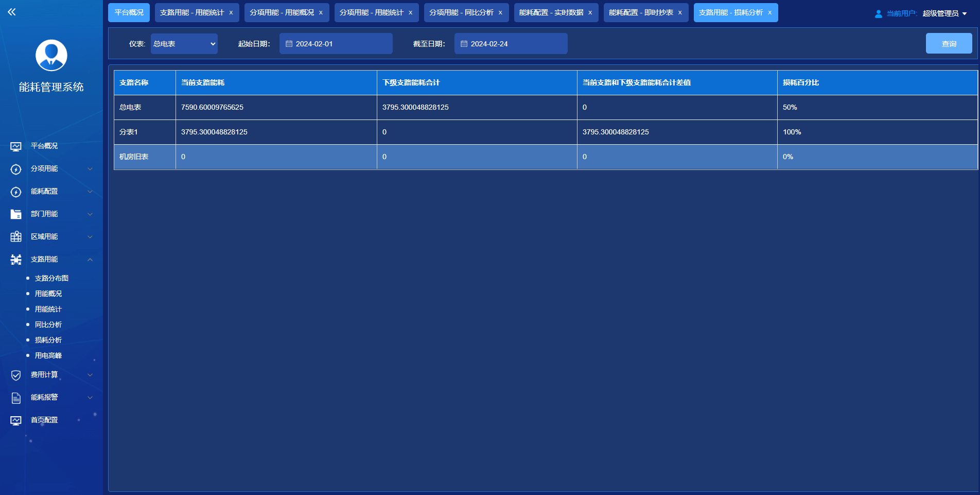Select the 总电表 table row name

coord(130,107)
